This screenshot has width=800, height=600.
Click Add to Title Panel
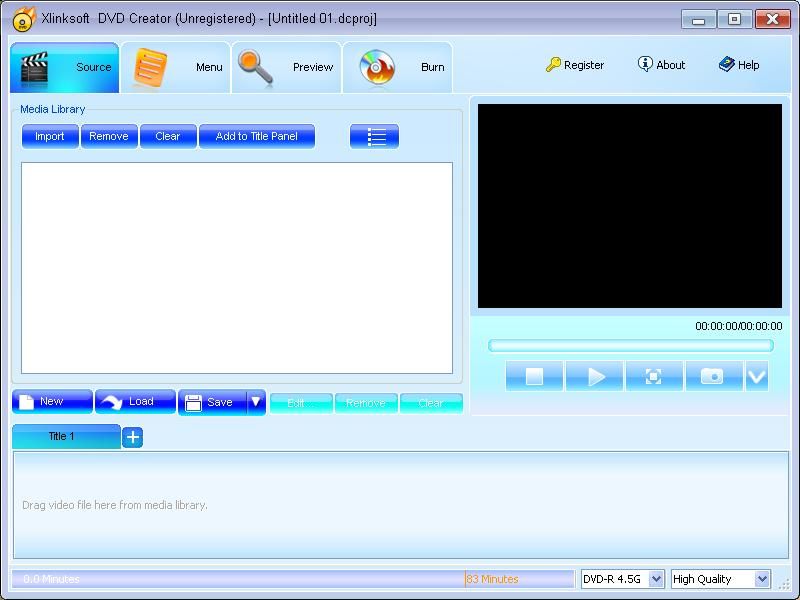coord(257,136)
